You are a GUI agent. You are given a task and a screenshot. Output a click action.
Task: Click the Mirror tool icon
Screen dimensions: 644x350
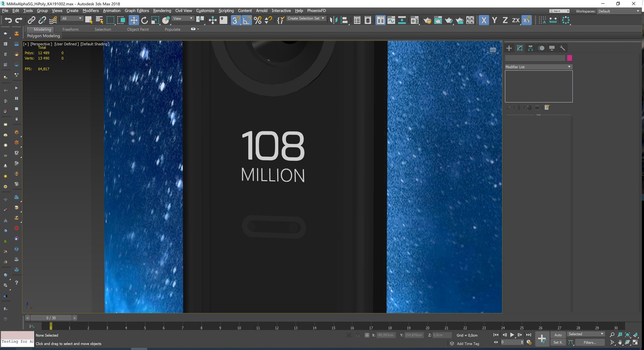[333, 20]
